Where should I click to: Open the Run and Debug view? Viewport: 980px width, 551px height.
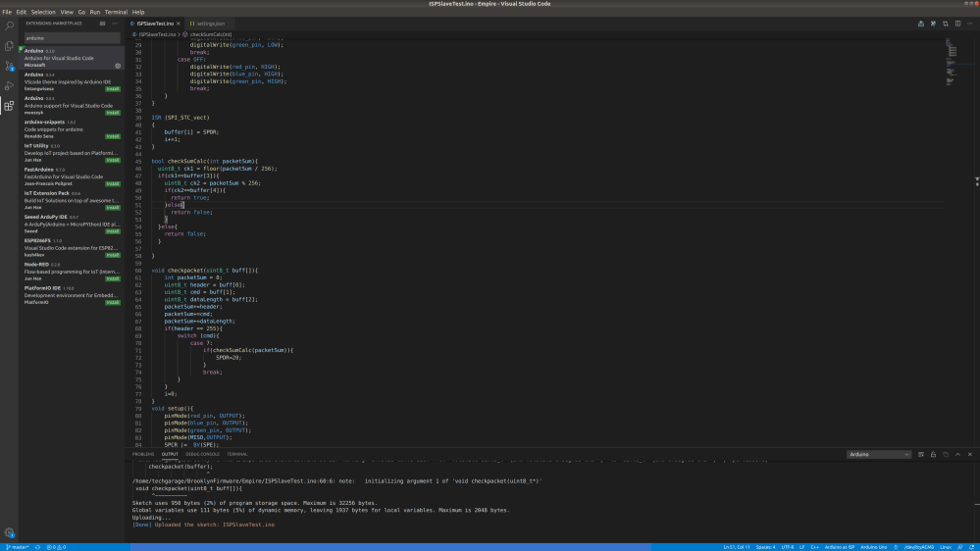tap(9, 85)
